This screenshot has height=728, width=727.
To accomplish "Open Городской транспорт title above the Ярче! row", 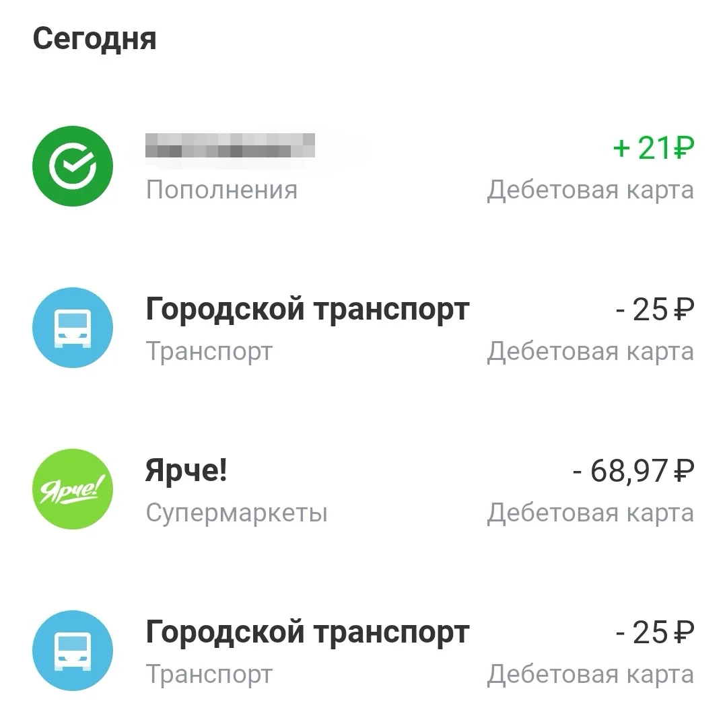I will tap(307, 310).
